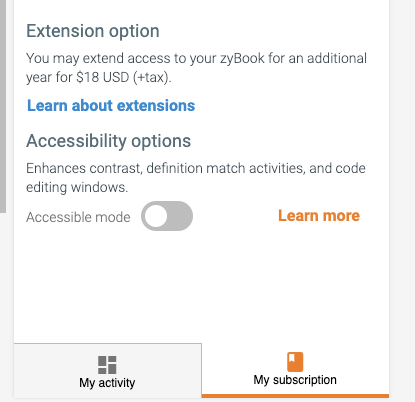Open the Learn about extensions link
Image resolution: width=415 pixels, height=402 pixels.
[x=111, y=106]
